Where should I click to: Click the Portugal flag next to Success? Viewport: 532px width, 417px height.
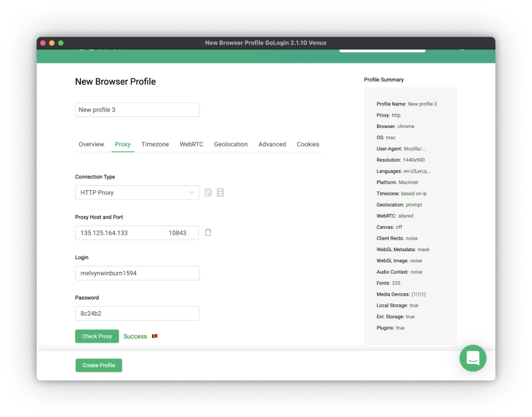pyautogui.click(x=155, y=336)
